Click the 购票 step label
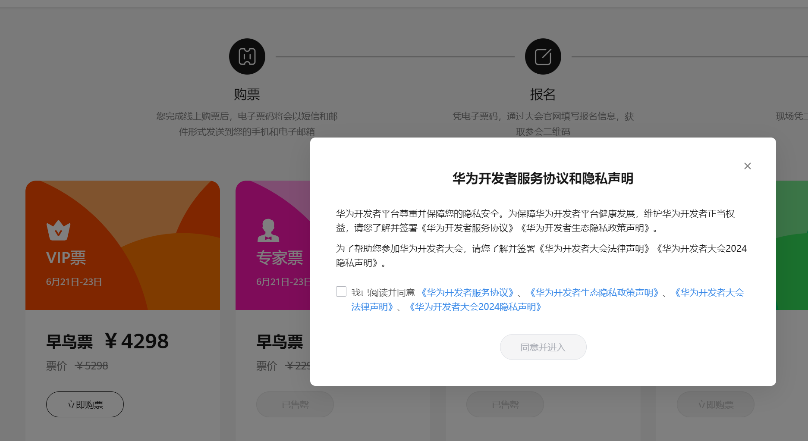This screenshot has height=441, width=808. pos(247,94)
